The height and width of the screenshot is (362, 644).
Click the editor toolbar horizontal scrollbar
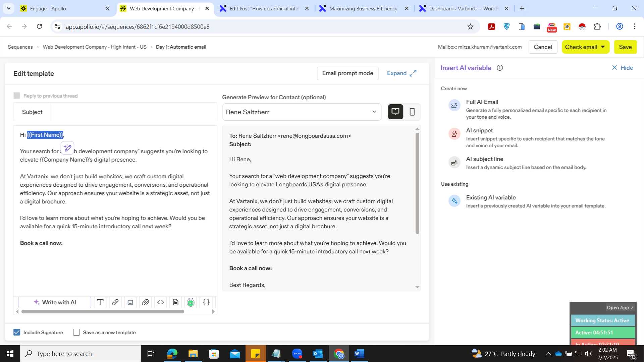coord(103,311)
